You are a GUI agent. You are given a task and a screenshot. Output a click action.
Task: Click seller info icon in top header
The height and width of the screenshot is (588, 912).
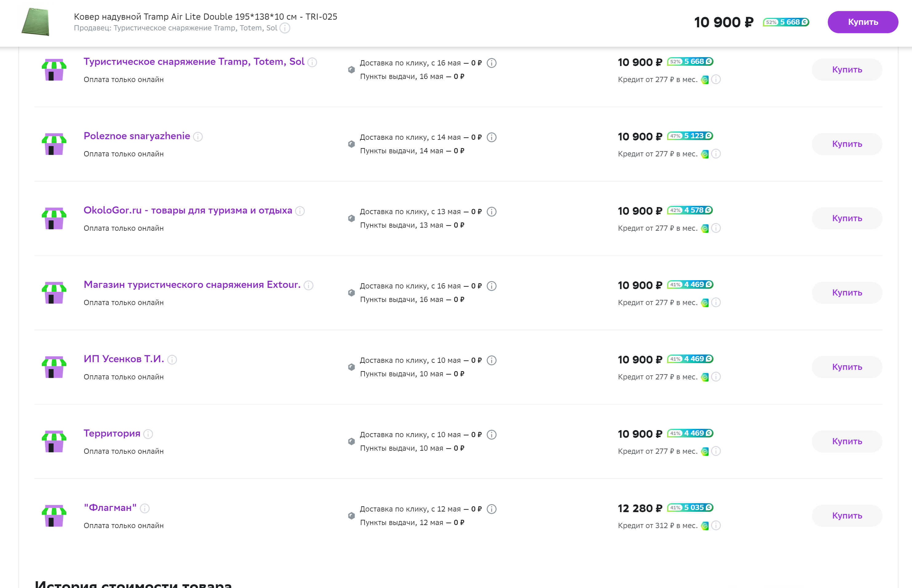pyautogui.click(x=285, y=28)
